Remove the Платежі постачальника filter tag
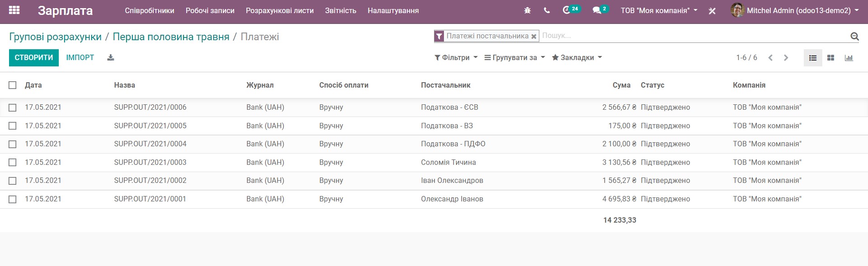Image resolution: width=868 pixels, height=266 pixels. 534,37
